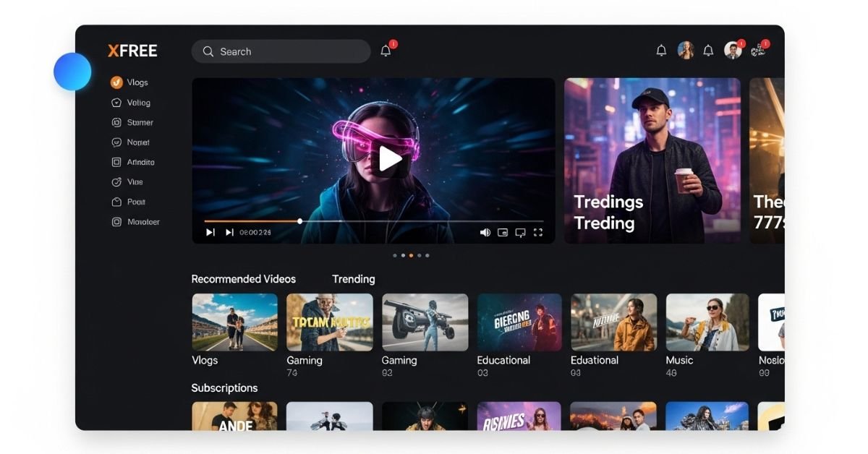Screen dimensions: 868x454
Task: Click the bell icon beside the search bar
Action: point(386,51)
